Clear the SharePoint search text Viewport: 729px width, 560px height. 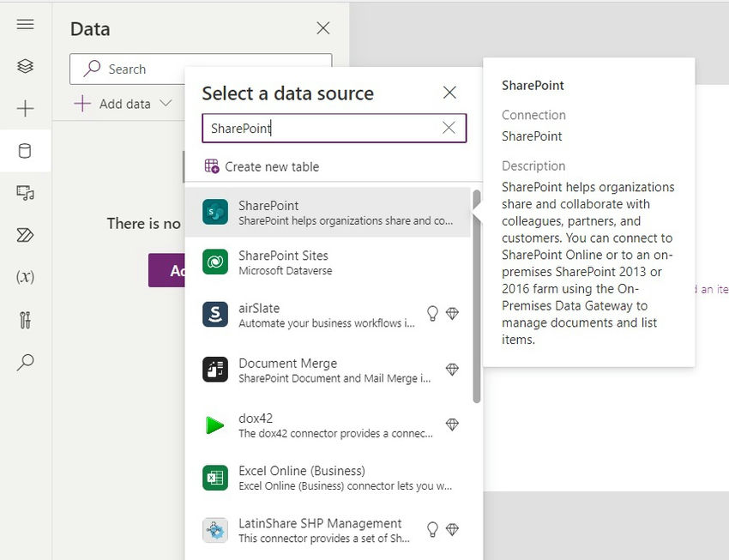coord(449,128)
